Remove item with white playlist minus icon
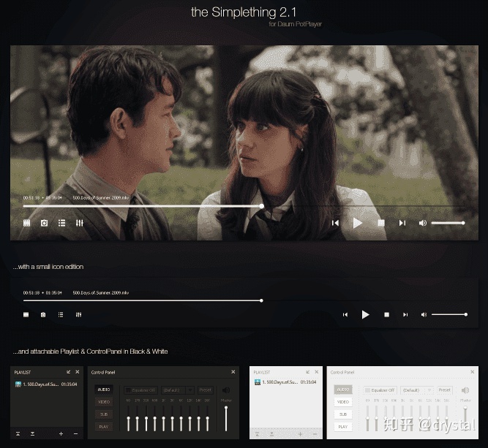 point(315,433)
